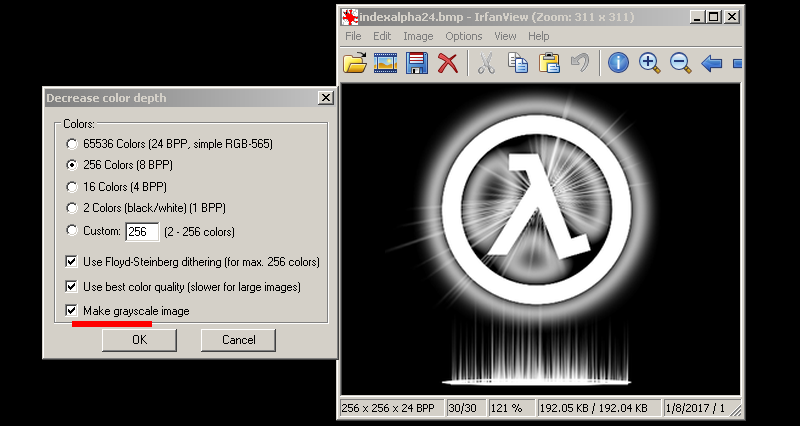Open the Options menu
This screenshot has height=426, width=800.
(x=464, y=36)
